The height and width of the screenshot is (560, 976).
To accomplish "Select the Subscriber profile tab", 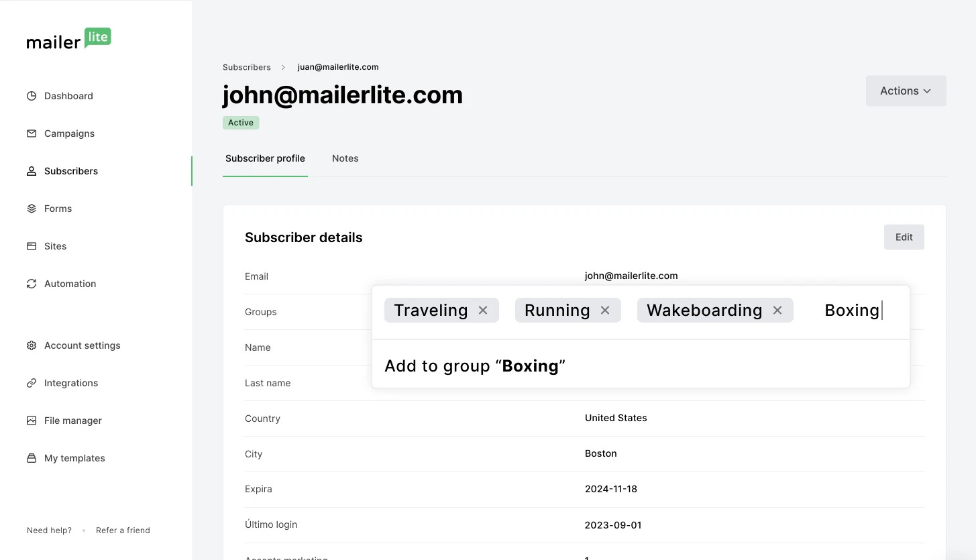I will [265, 158].
